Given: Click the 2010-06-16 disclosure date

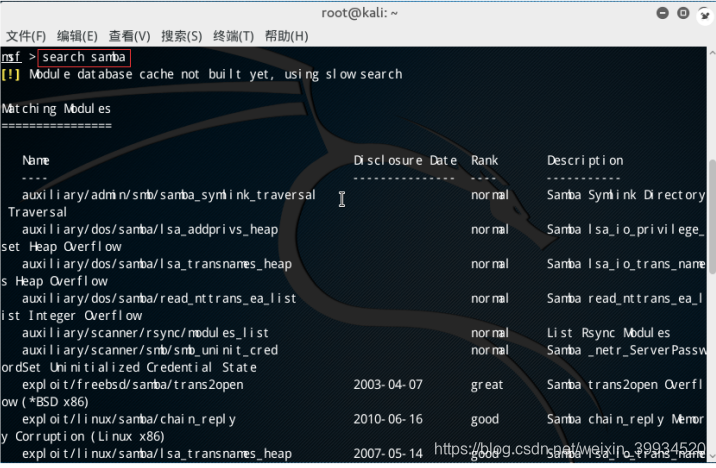Looking at the screenshot, I should coord(388,419).
